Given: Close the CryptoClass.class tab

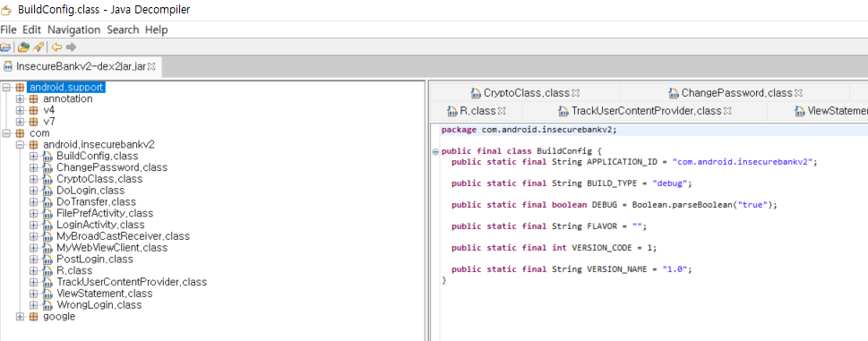Looking at the screenshot, I should (x=575, y=93).
